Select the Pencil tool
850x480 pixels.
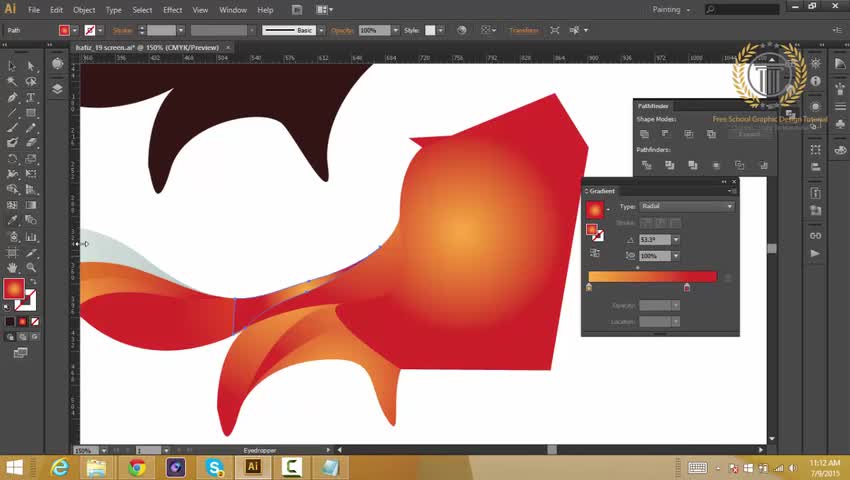click(x=31, y=128)
